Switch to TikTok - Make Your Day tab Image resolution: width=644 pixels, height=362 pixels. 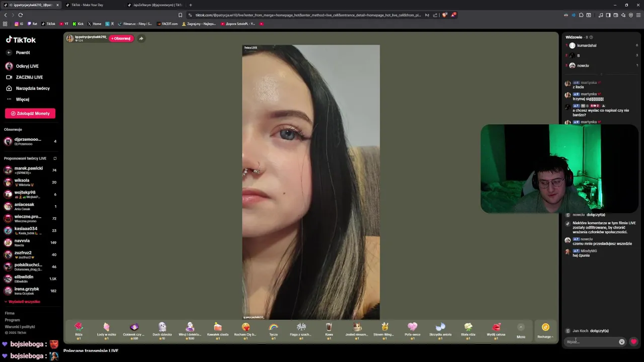tap(93, 5)
